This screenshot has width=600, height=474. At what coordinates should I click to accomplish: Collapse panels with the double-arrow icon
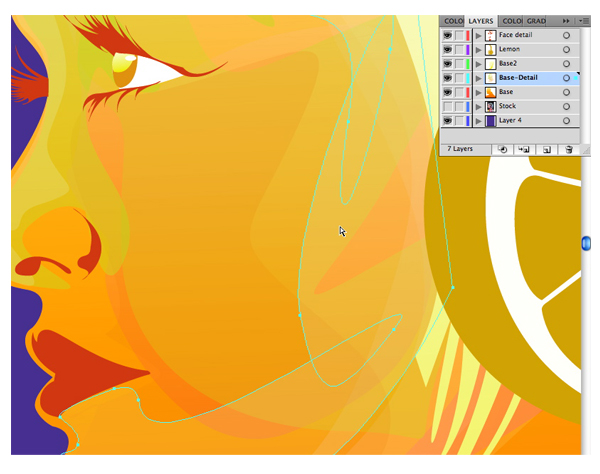[566, 21]
